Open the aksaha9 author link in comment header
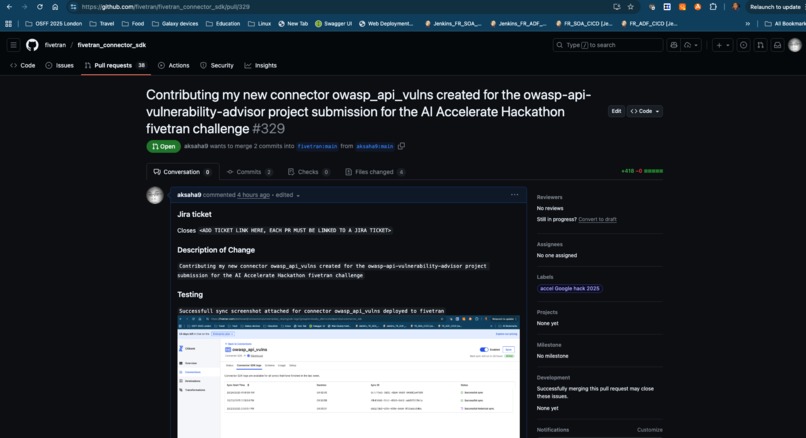The width and height of the screenshot is (806, 438). pos(189,195)
